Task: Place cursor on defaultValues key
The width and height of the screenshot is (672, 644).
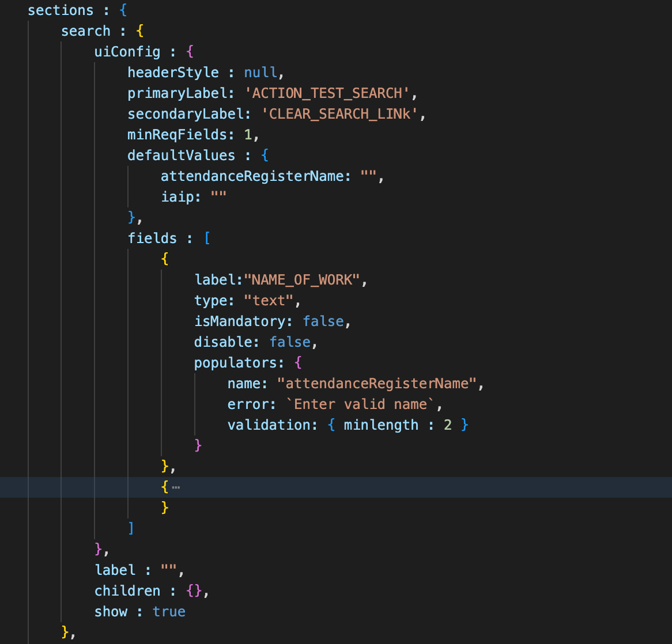Action: point(182,156)
